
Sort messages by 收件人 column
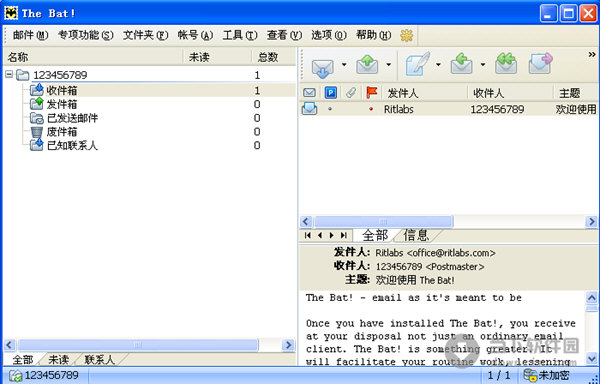click(510, 93)
